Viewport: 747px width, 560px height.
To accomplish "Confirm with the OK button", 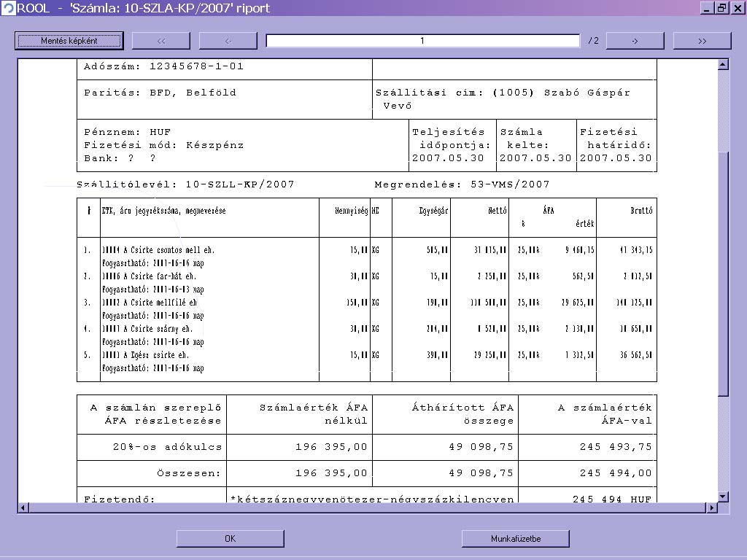I will 230,539.
